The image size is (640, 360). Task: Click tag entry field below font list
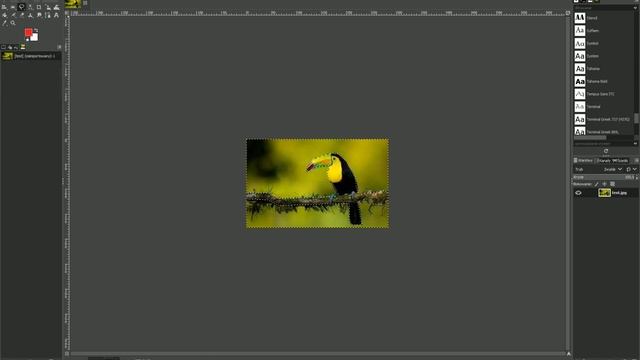[x=602, y=144]
